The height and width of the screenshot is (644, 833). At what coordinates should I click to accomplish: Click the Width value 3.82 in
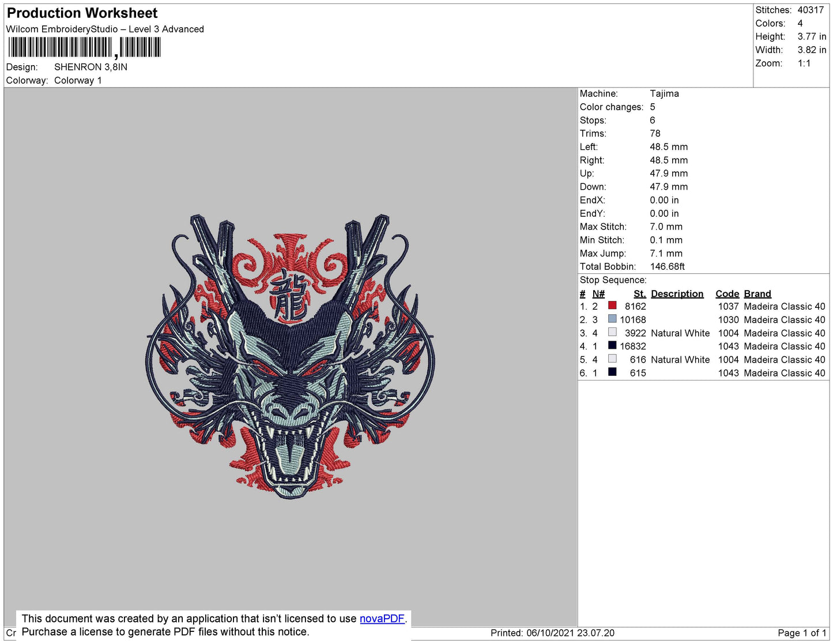click(x=812, y=50)
